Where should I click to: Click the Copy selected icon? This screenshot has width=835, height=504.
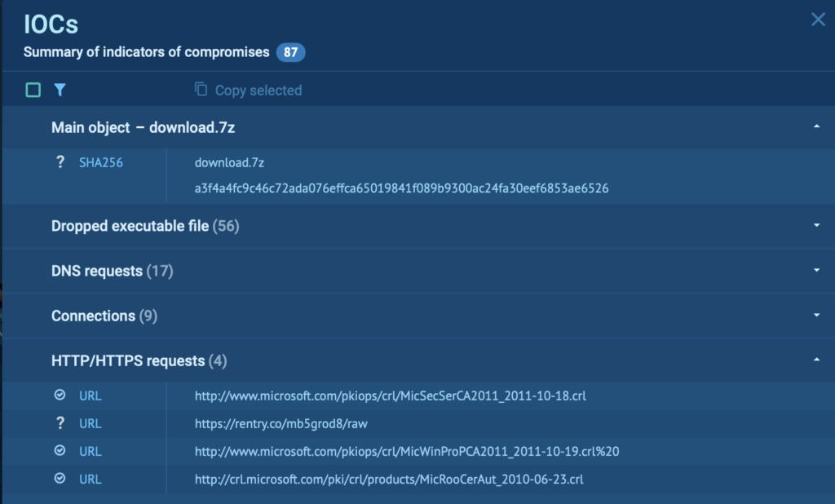(201, 90)
